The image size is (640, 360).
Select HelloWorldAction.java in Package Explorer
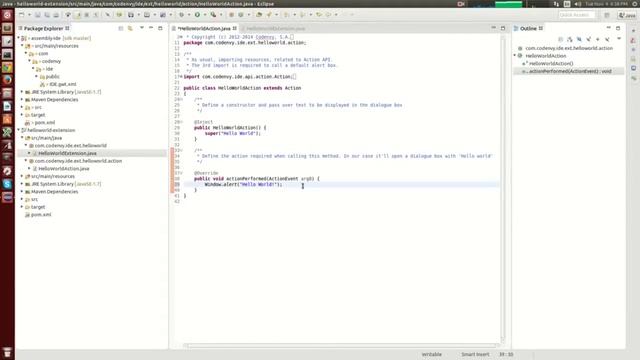pyautogui.click(x=64, y=168)
